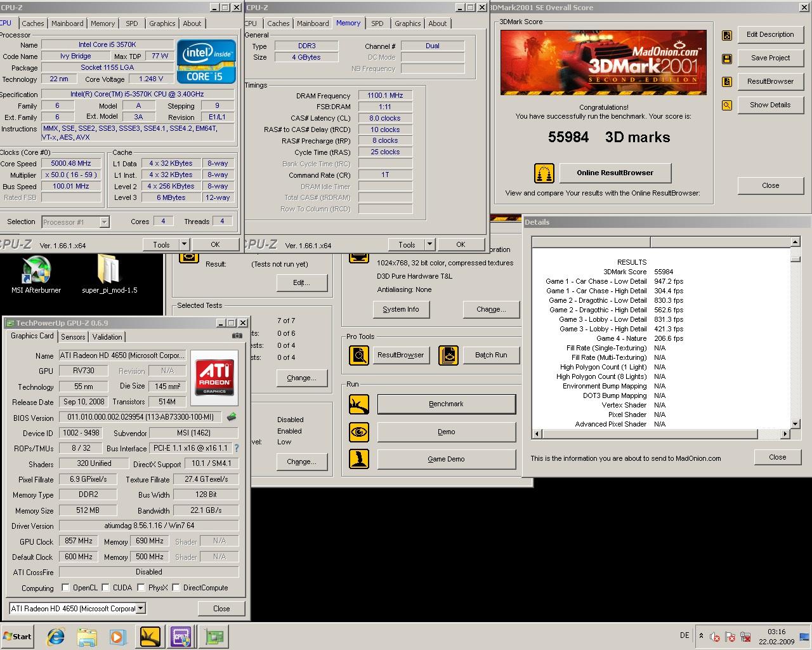Open Internet Explorer from the taskbar

(x=56, y=637)
